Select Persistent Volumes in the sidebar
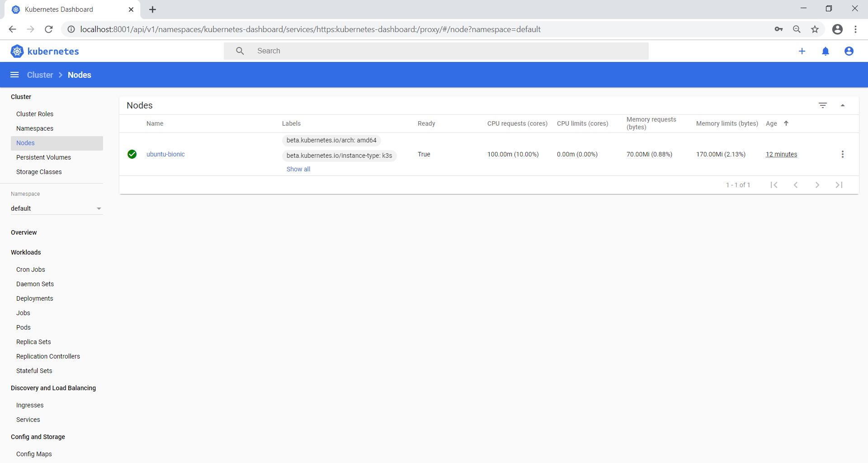Screen dimensions: 868x463 pos(43,157)
